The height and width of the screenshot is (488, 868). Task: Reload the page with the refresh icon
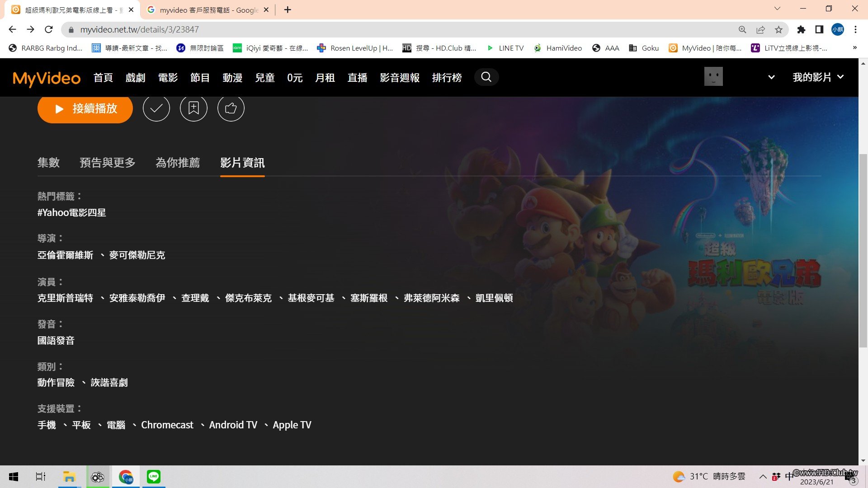tap(49, 30)
